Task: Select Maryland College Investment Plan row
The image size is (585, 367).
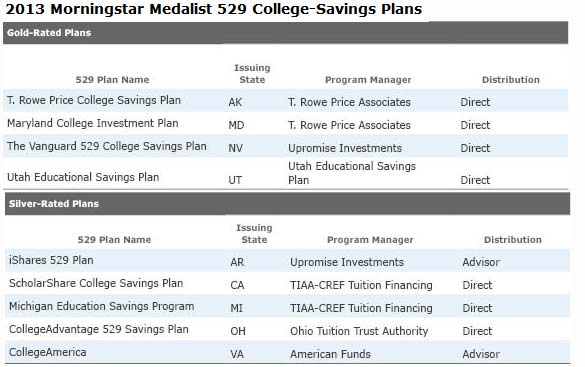Action: pyautogui.click(x=285, y=124)
